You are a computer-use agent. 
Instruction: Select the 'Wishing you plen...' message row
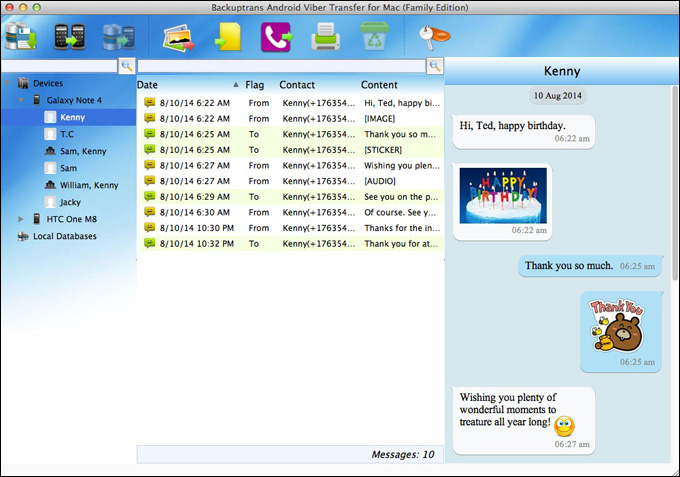291,165
